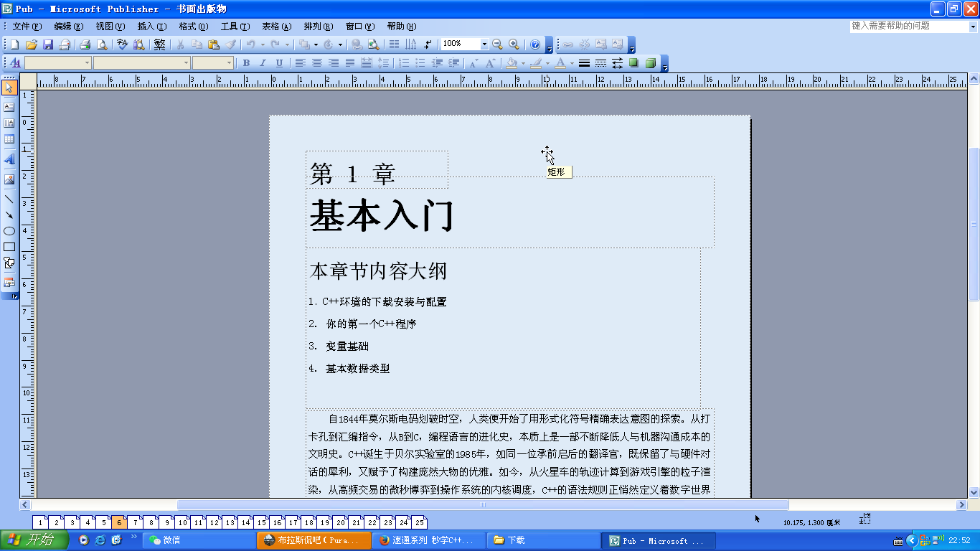Click the help question search box

[x=909, y=26]
